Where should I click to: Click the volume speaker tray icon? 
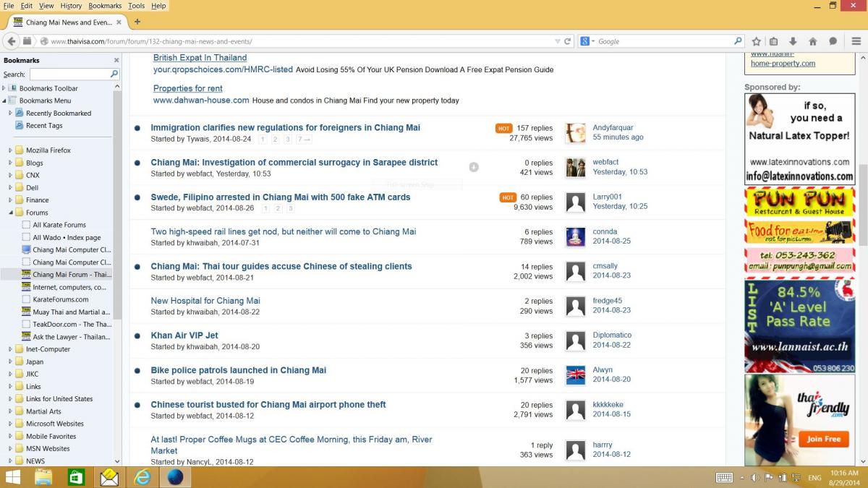point(755,478)
